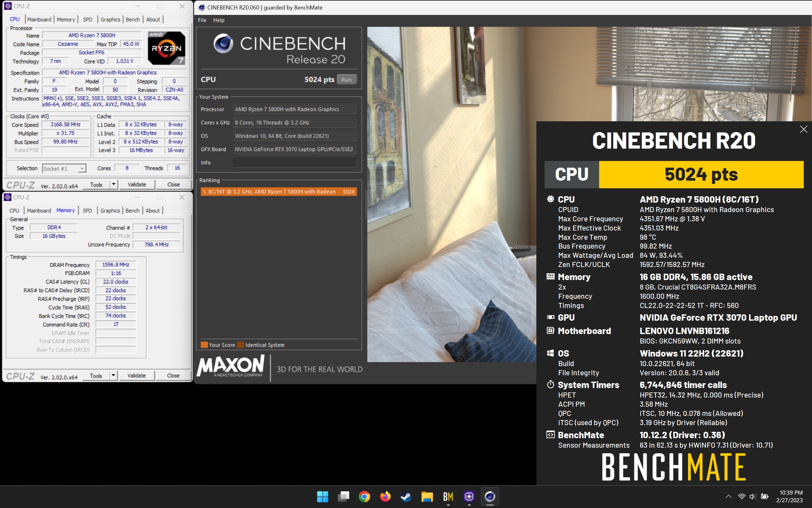Click the Cinebench CPU score 5024 pts
The width and height of the screenshot is (812, 508).
tap(319, 80)
